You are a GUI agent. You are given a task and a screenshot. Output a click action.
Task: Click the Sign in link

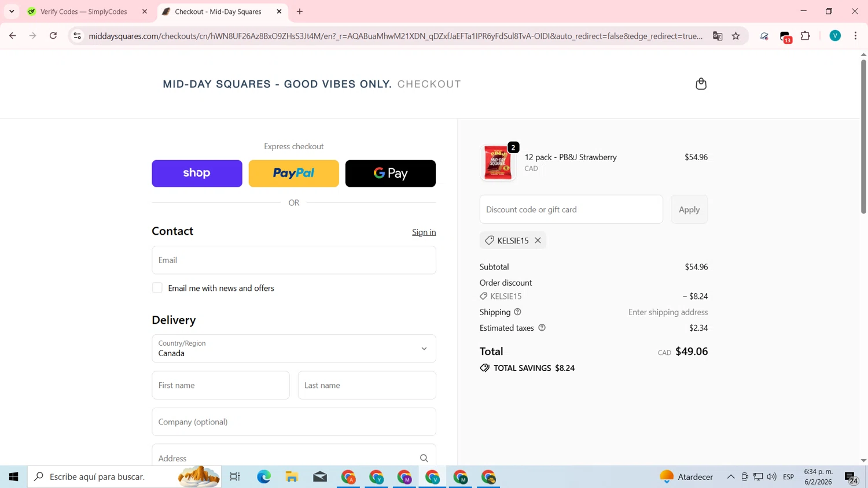pyautogui.click(x=424, y=232)
